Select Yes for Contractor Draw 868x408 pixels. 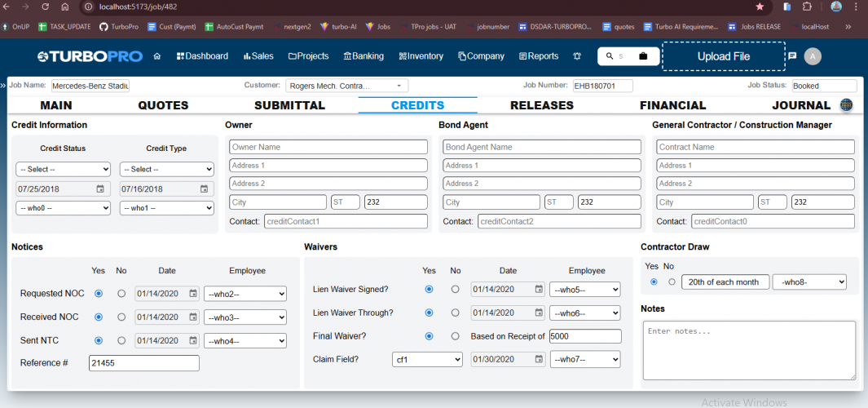654,282
